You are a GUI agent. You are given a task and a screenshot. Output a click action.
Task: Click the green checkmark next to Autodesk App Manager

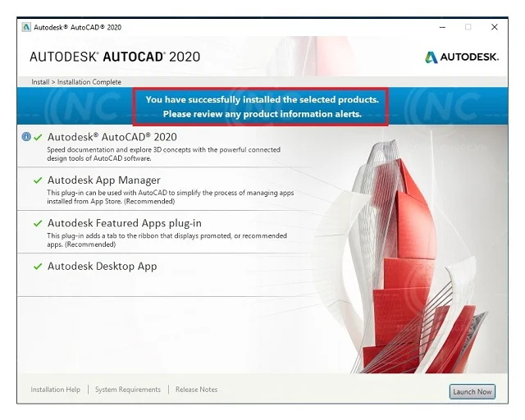tap(38, 180)
